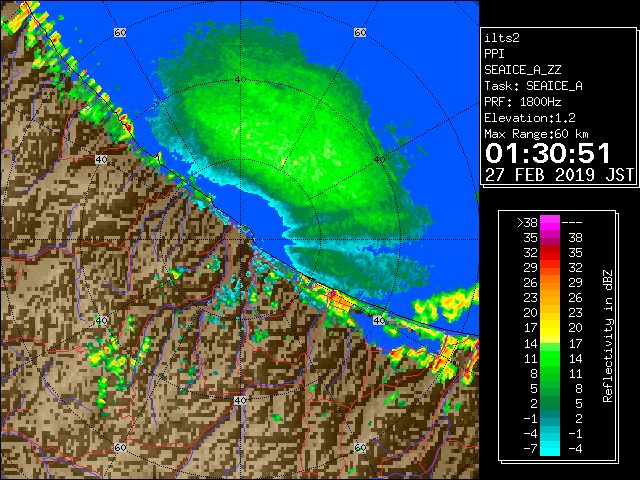
Task: Select the "PPI" scan type label
Action: click(494, 54)
